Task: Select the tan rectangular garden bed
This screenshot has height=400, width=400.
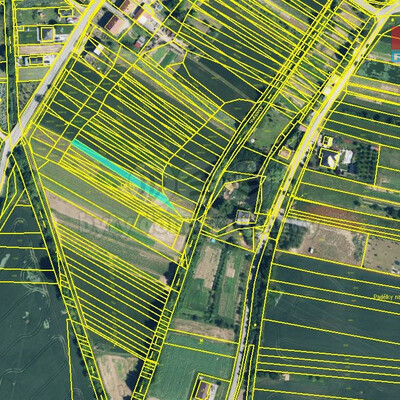Action: pyautogui.click(x=207, y=267)
